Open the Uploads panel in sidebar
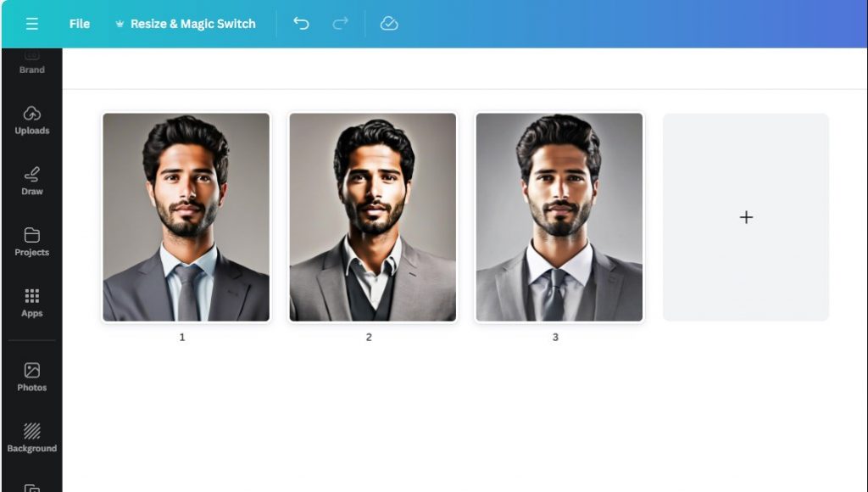This screenshot has height=492, width=868. pos(31,121)
